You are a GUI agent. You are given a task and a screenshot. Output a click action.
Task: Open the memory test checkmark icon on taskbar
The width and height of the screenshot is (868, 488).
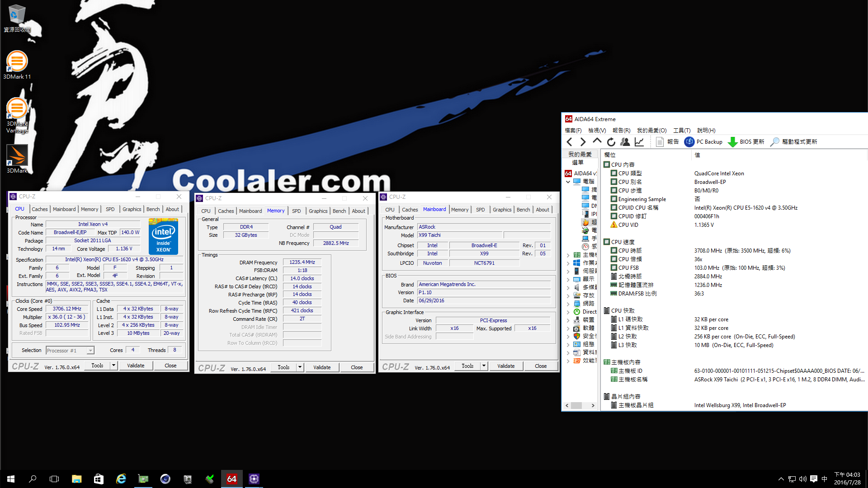click(x=210, y=479)
